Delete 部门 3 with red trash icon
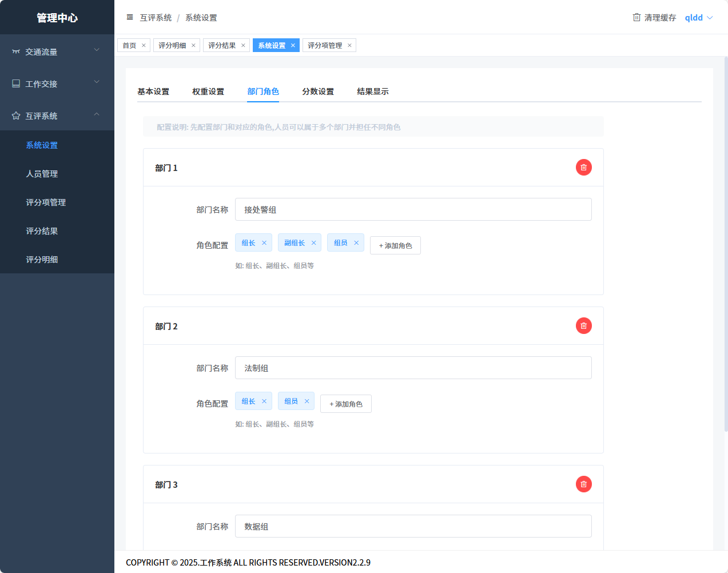Screen dimensions: 728x573 point(583,484)
